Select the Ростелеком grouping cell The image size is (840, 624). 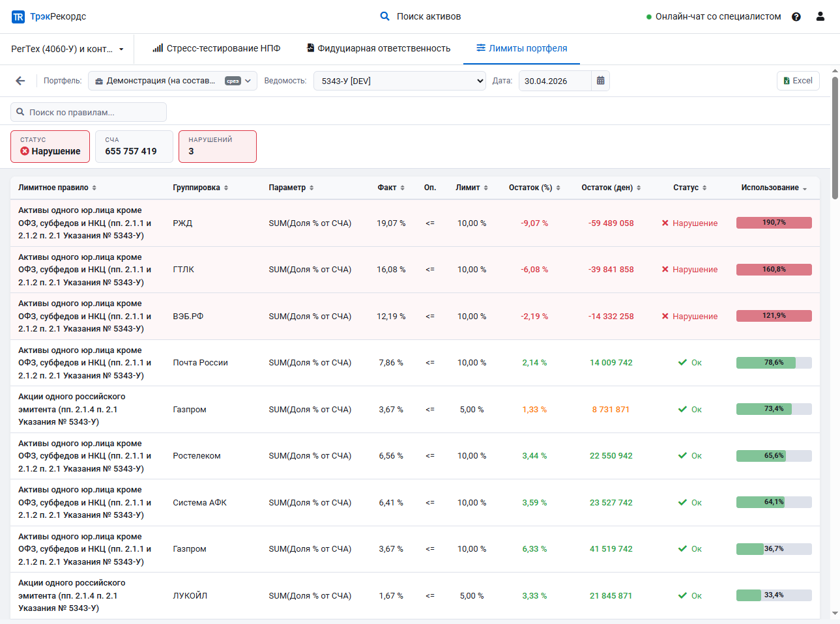coord(197,456)
